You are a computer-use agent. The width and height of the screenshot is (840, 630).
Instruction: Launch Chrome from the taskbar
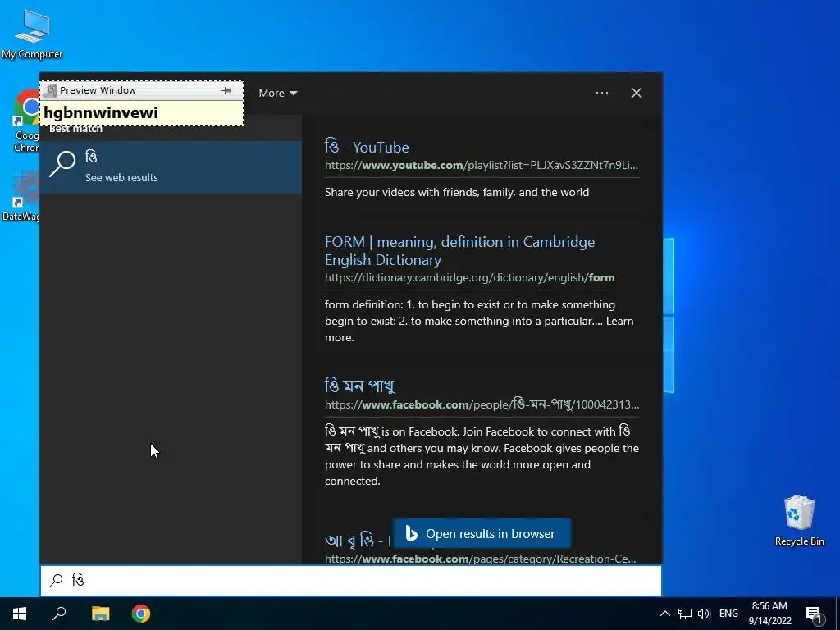pyautogui.click(x=141, y=614)
